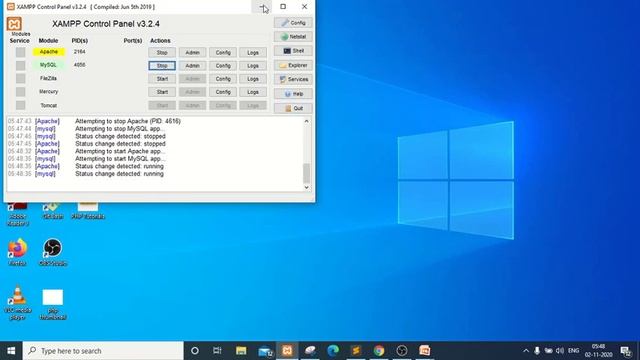This screenshot has height=360, width=640.
Task: Open Google Chrome from taskbar
Action: coord(379,351)
